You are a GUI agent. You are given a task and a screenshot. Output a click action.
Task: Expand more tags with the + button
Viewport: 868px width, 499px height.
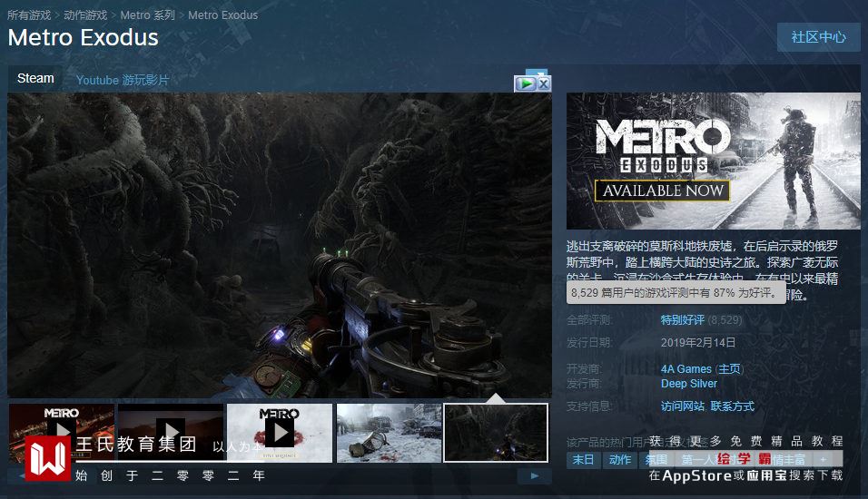824,460
